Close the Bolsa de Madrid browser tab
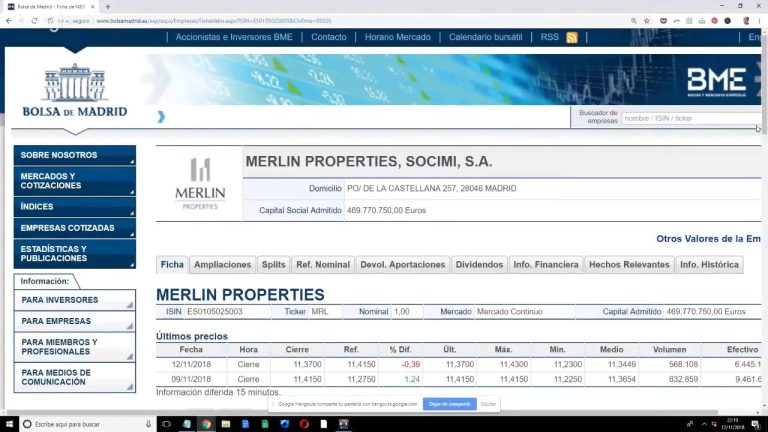Image resolution: width=768 pixels, height=432 pixels. click(x=93, y=7)
